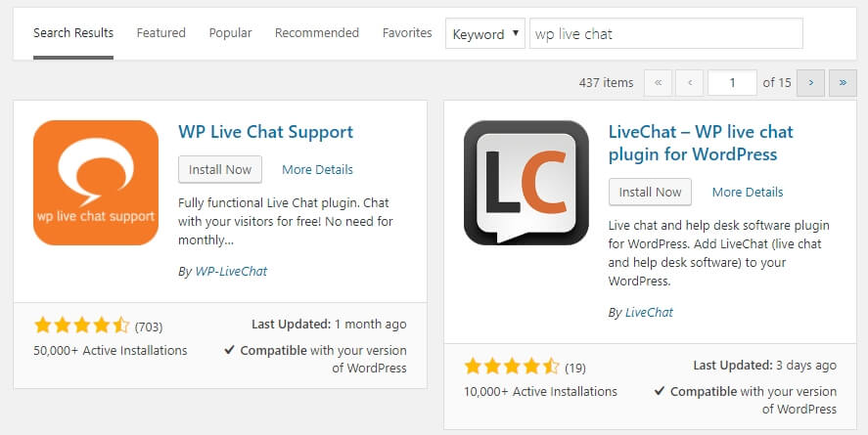Click the LiveChat LC plugin icon
Image resolution: width=868 pixels, height=435 pixels.
(x=526, y=183)
